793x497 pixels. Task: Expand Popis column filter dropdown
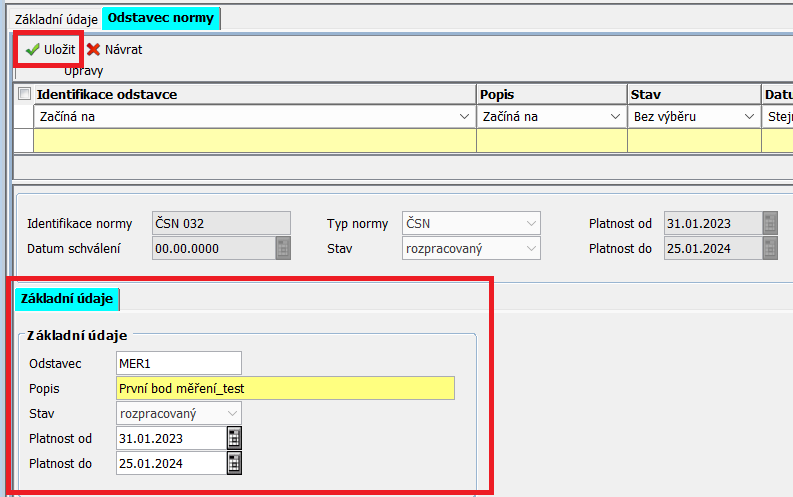pyautogui.click(x=615, y=117)
